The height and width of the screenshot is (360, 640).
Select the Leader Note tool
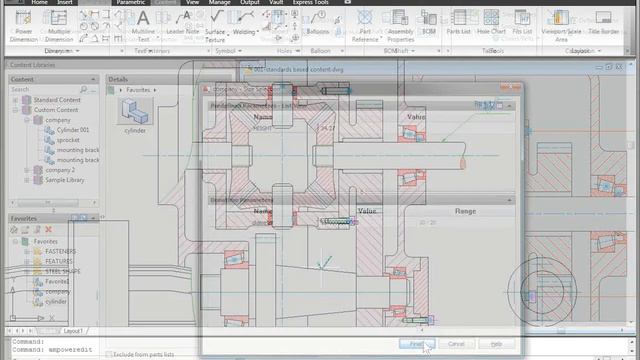182,22
